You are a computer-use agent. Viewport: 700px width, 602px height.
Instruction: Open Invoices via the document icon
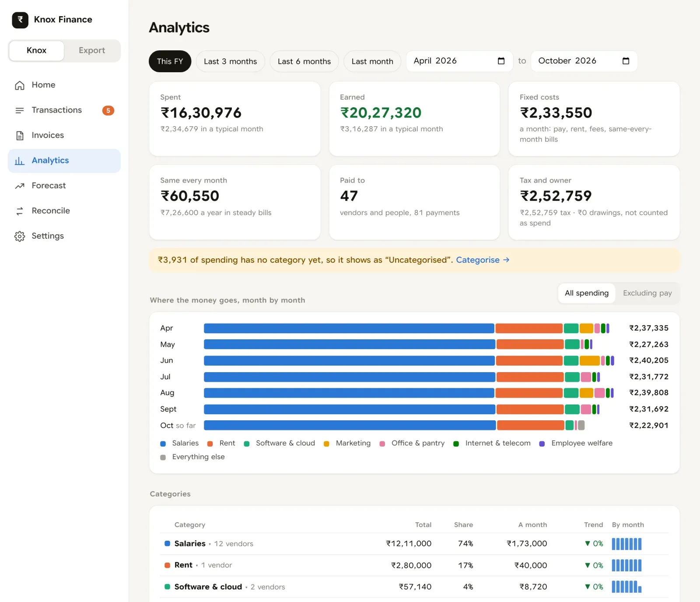click(20, 136)
